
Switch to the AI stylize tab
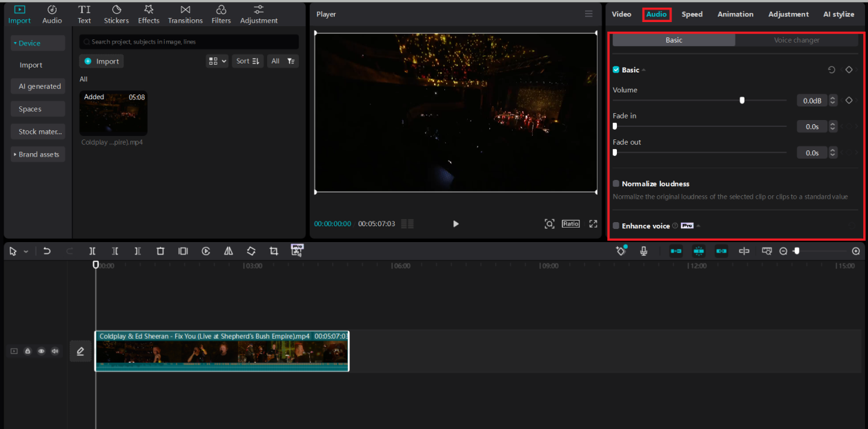coord(838,14)
